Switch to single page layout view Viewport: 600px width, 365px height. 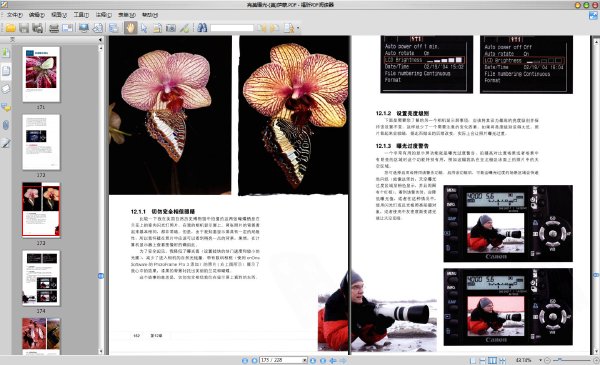coord(473,360)
